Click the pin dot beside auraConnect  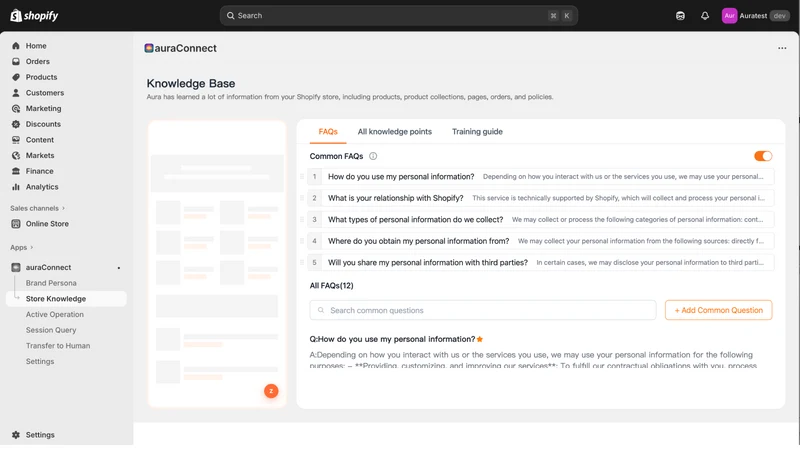click(x=119, y=268)
